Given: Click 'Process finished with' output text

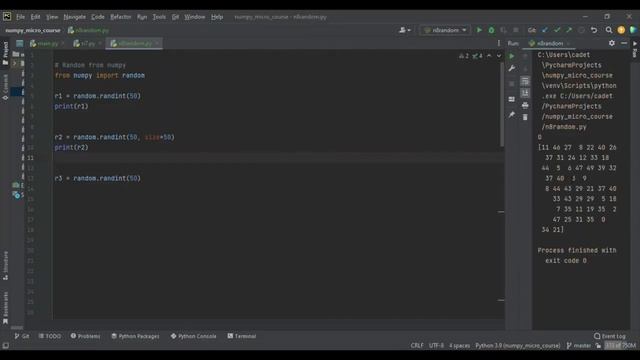Looking at the screenshot, I should (577, 250).
